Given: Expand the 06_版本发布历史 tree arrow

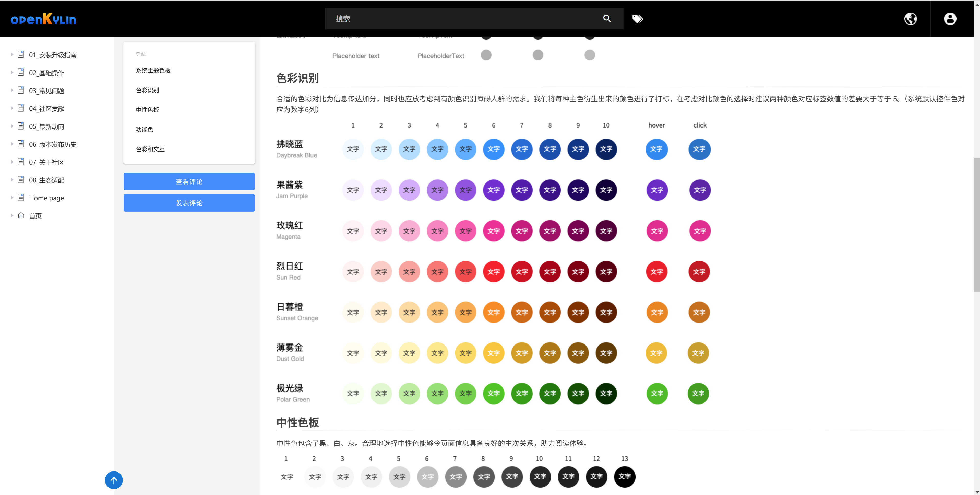Looking at the screenshot, I should click(x=12, y=144).
